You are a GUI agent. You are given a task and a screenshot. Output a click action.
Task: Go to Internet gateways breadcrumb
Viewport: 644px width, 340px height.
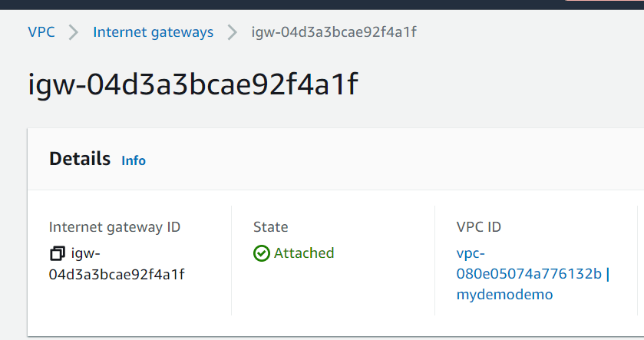[x=153, y=32]
